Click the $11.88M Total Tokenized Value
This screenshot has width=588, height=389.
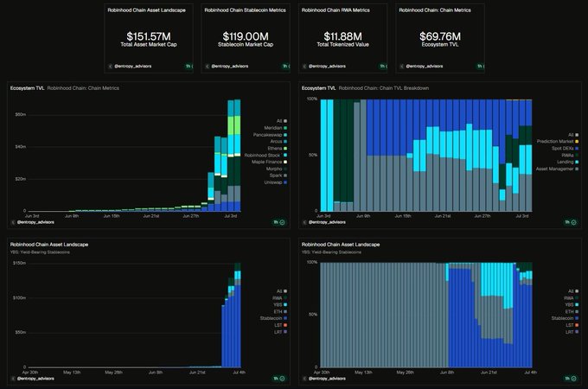[x=342, y=36]
